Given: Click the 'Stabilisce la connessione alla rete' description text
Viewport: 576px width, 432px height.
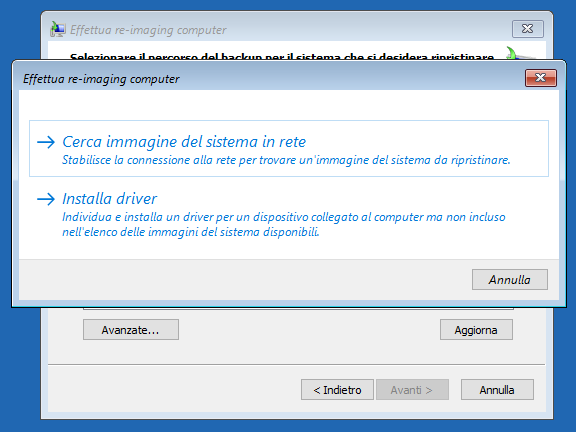Looking at the screenshot, I should click(286, 160).
